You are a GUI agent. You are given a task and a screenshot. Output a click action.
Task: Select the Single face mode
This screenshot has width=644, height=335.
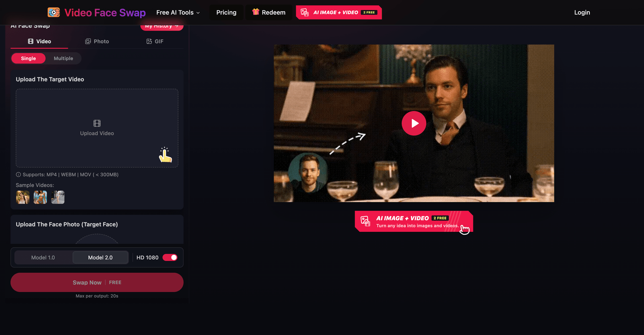tap(29, 58)
